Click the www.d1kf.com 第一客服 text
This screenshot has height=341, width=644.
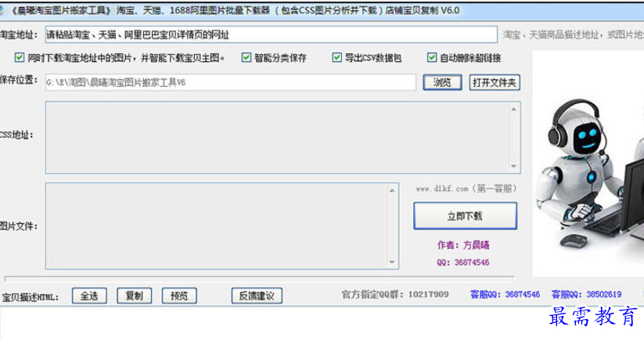pos(466,188)
